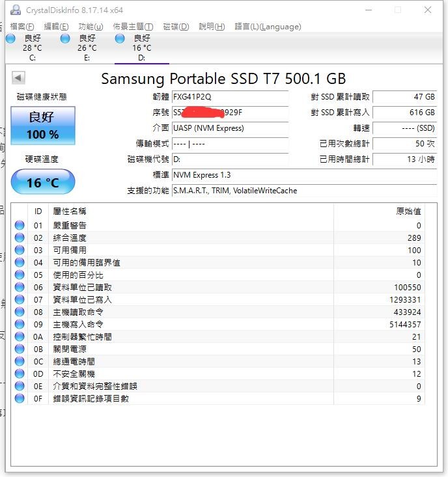The height and width of the screenshot is (477, 448).
Task: Click raw value 100550 of 資料單位已讀取
Action: coord(408,288)
